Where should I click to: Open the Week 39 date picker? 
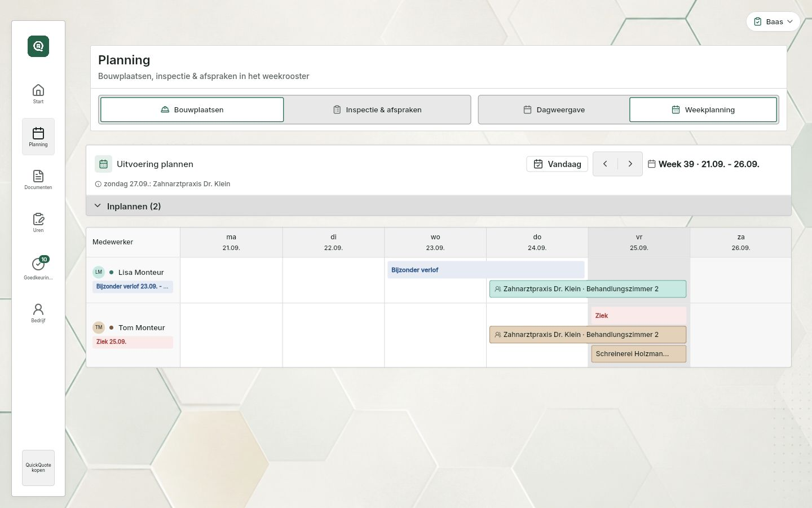[704, 164]
